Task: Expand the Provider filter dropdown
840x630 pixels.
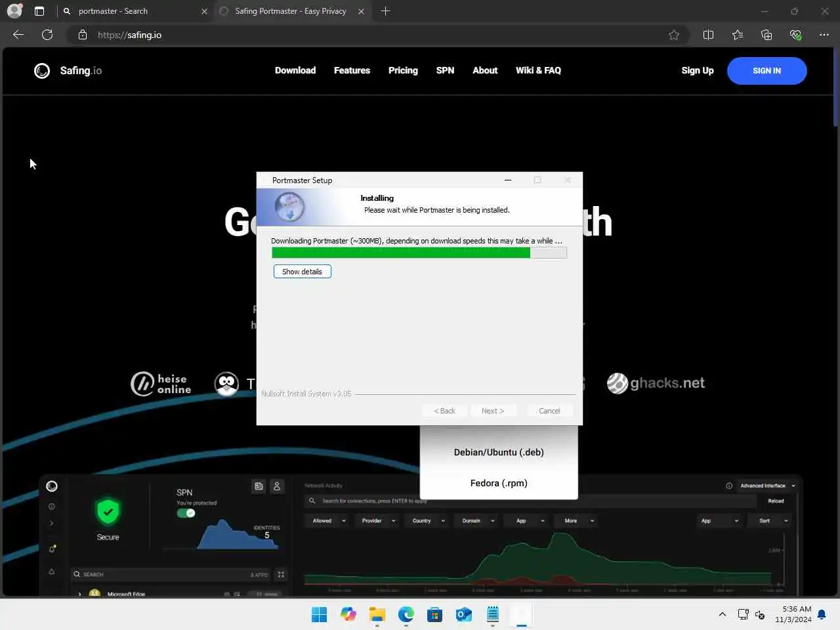Action: pos(379,521)
